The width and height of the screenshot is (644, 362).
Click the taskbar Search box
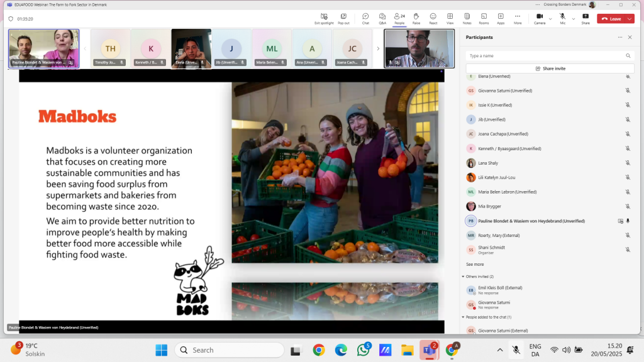pos(230,350)
